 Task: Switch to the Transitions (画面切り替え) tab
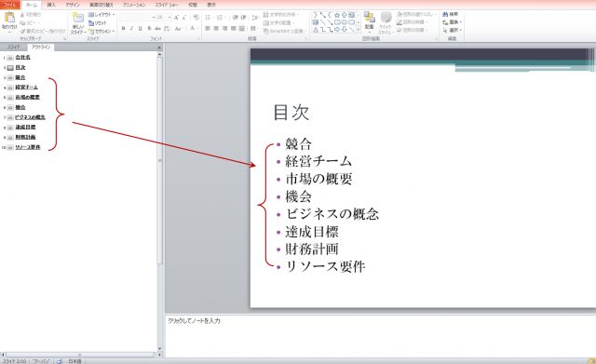[102, 5]
